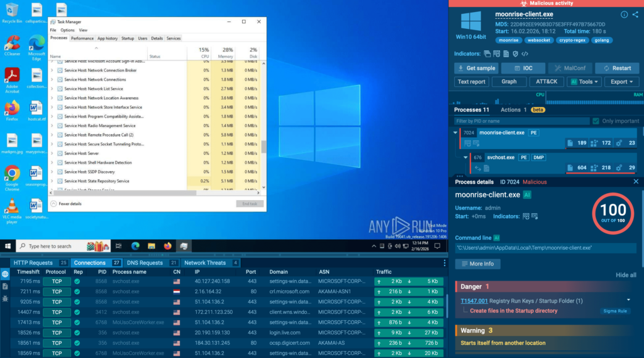Viewport: 644px width, 358px height.
Task: Open the Performance tab in Task Manager
Action: (82, 38)
